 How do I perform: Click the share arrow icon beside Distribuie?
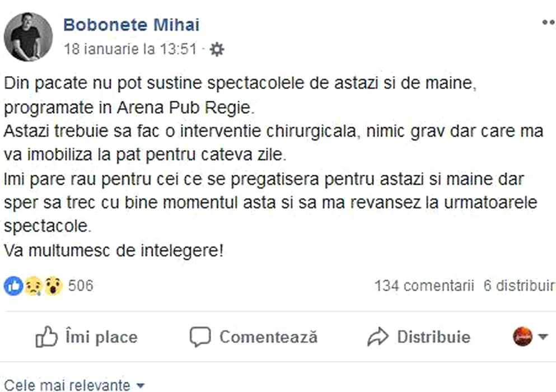pos(378,337)
